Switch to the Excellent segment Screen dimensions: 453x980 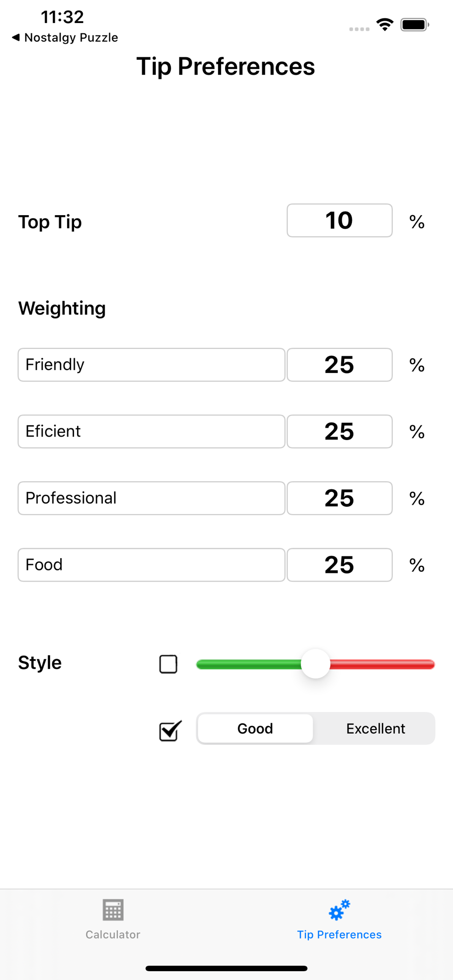(375, 729)
